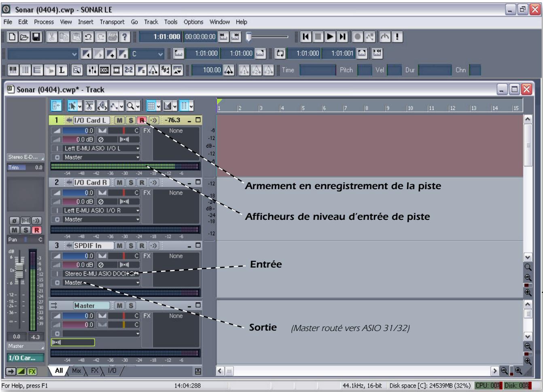
Task: Click the FX button at inspector bottom
Action: (x=32, y=371)
